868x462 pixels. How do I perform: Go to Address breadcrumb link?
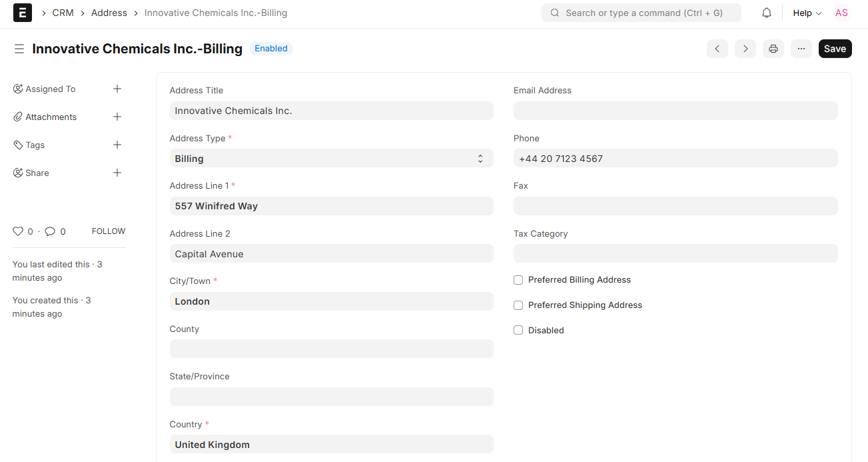click(109, 13)
